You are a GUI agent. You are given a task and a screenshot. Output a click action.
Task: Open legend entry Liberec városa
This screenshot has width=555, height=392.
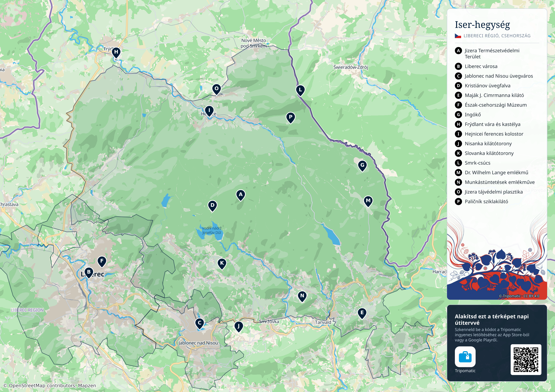pos(481,66)
